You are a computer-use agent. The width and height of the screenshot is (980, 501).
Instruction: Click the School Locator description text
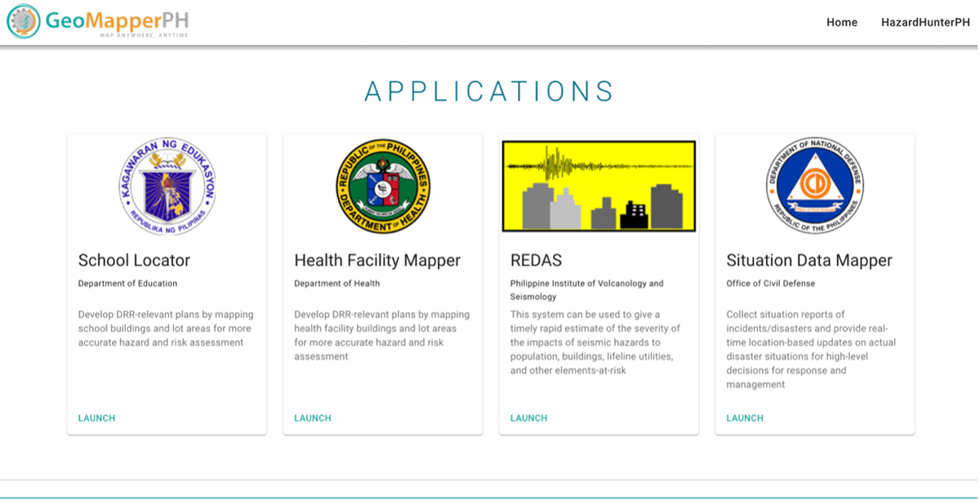[166, 329]
